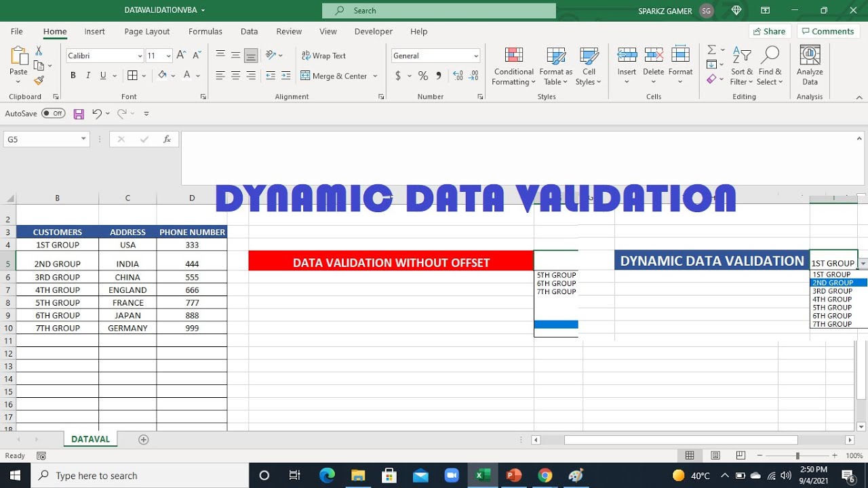Apply Italic formatting
Viewport: 868px width, 488px height.
[x=88, y=76]
